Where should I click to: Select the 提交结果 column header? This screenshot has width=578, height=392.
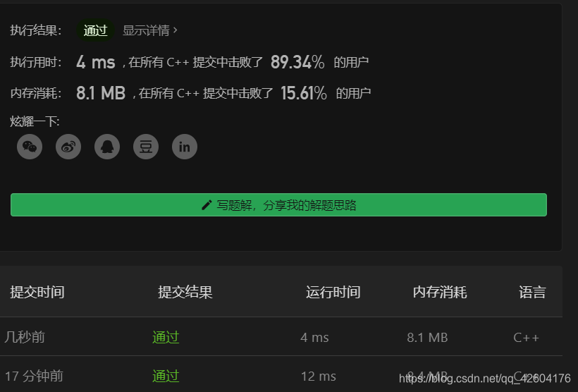(185, 292)
